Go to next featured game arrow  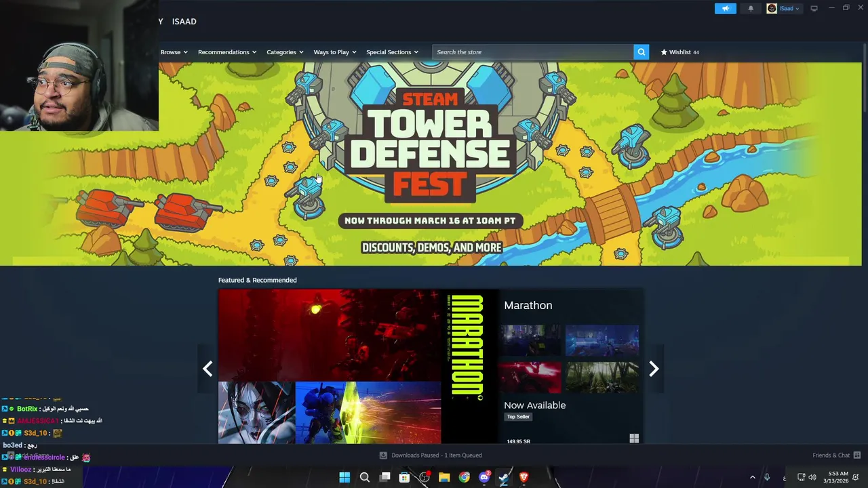point(654,369)
